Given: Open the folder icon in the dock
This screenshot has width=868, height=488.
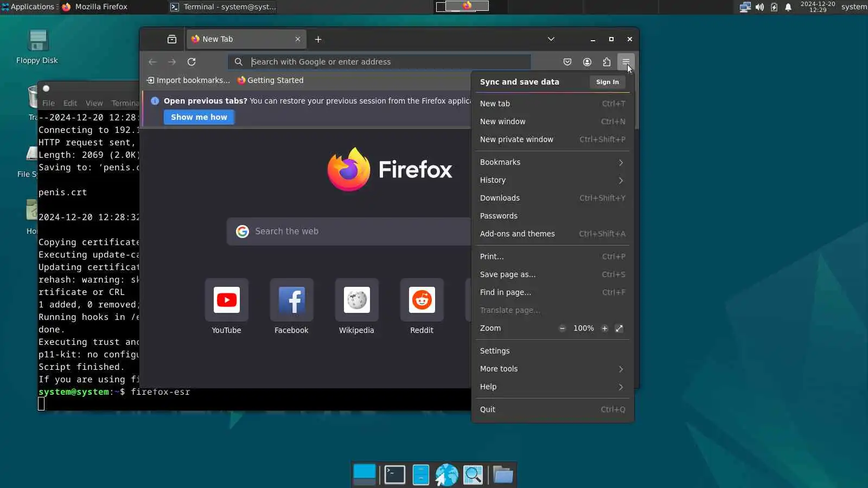Looking at the screenshot, I should [x=503, y=474].
